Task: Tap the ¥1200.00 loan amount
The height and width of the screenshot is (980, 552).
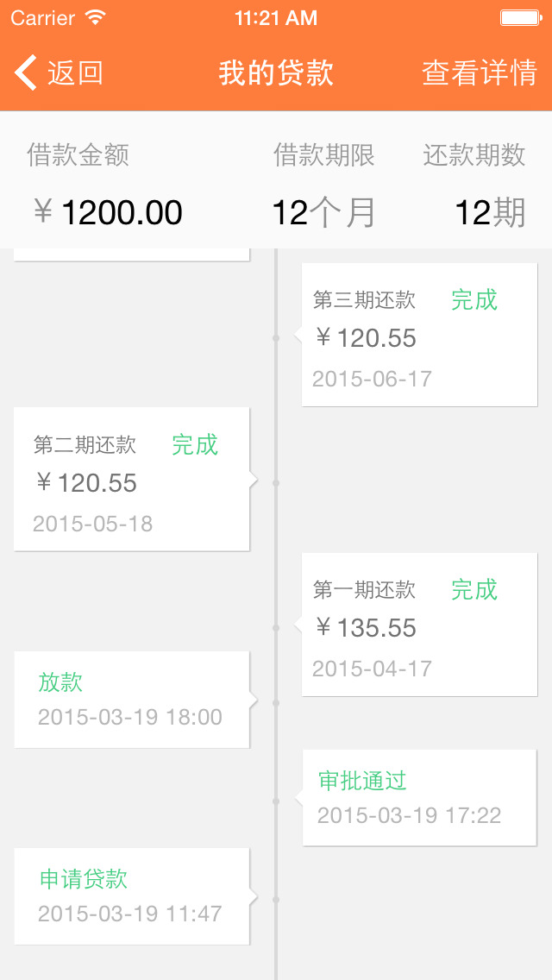Action: tap(108, 212)
